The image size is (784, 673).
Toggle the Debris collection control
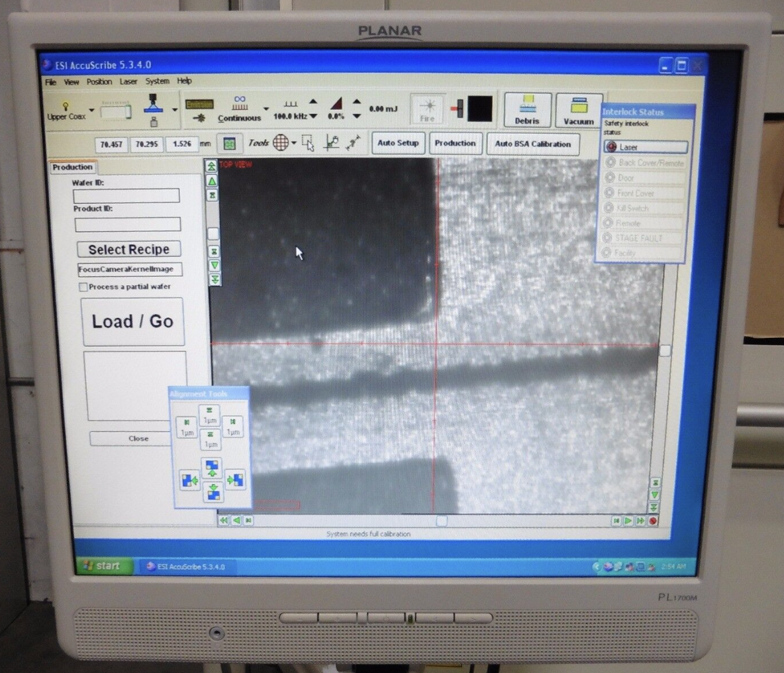point(528,108)
